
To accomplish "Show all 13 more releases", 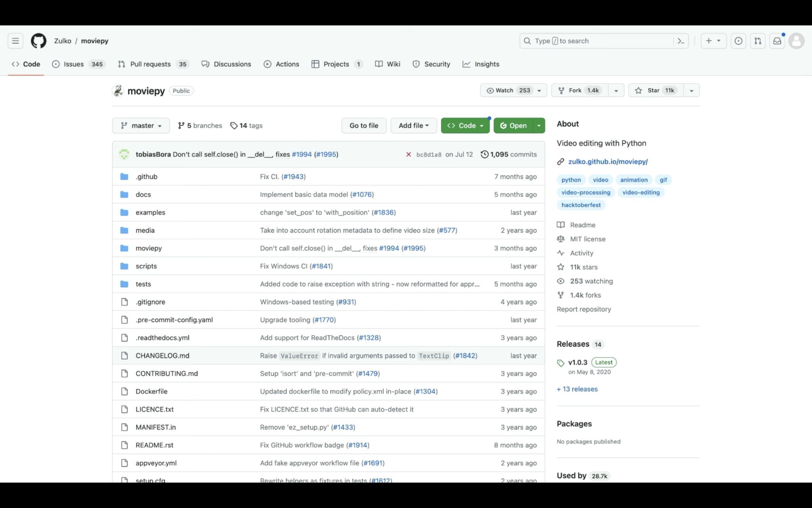I will (577, 389).
